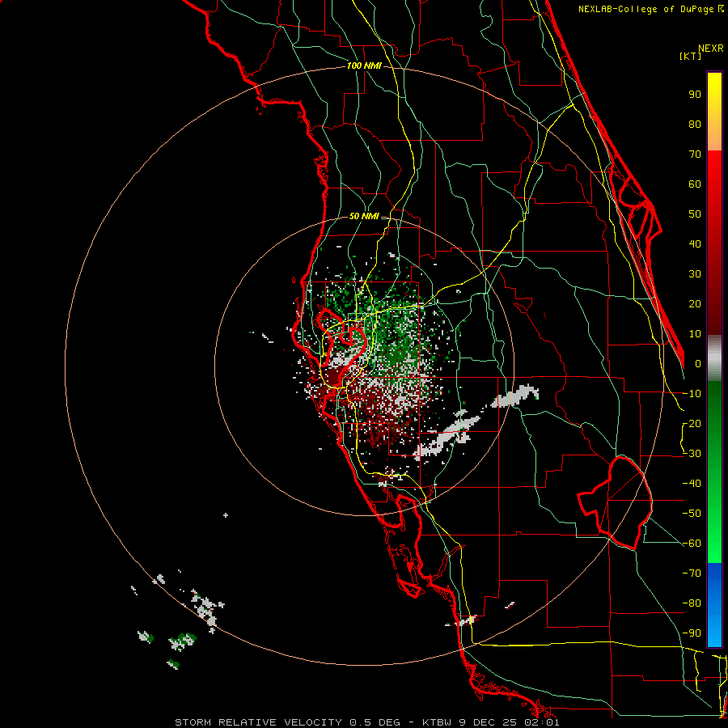Click the [KT] units label

(x=690, y=56)
